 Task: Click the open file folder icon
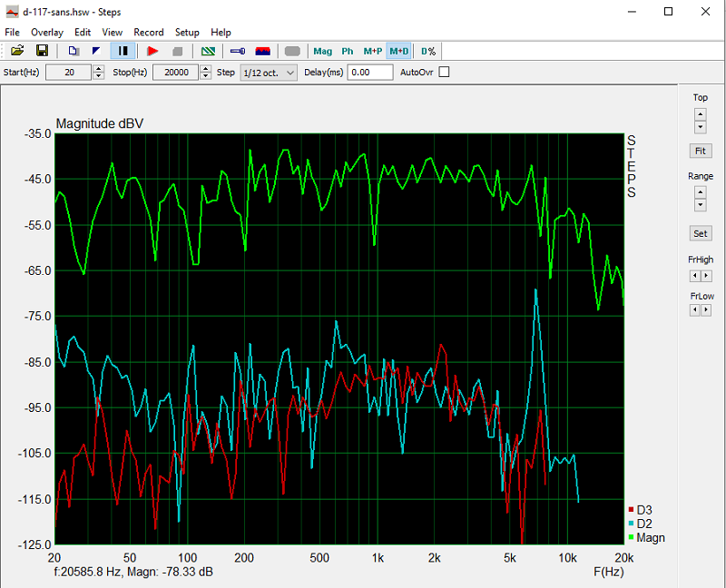point(17,51)
